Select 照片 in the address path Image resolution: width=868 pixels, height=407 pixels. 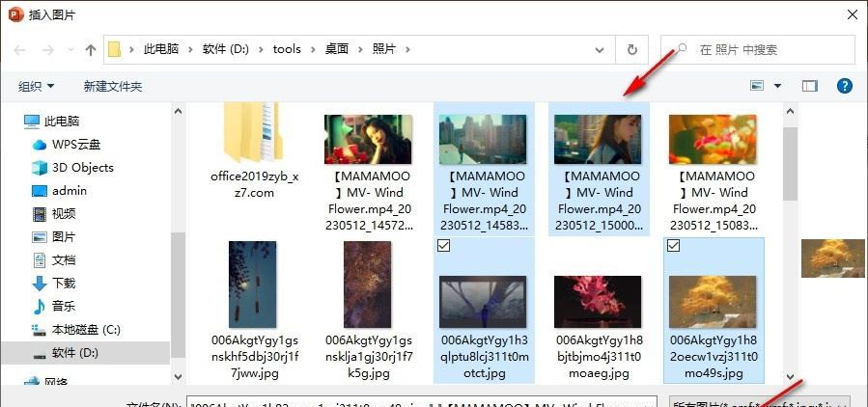point(383,49)
